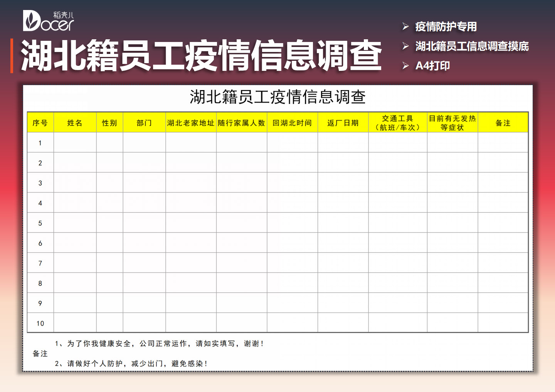Image resolution: width=555 pixels, height=392 pixels.
Task: Click the empty 姓名 cell in row 1
Action: [x=74, y=142]
